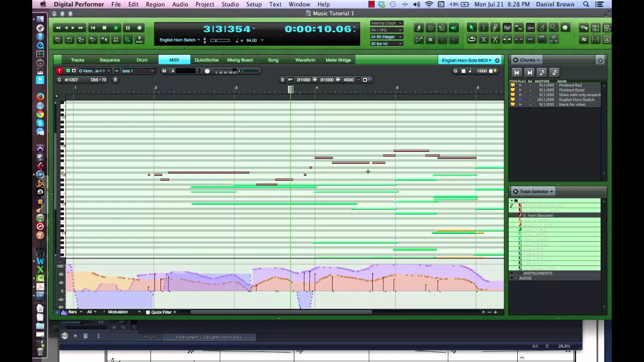Open the Region menu
The width and height of the screenshot is (644, 362).
[155, 5]
